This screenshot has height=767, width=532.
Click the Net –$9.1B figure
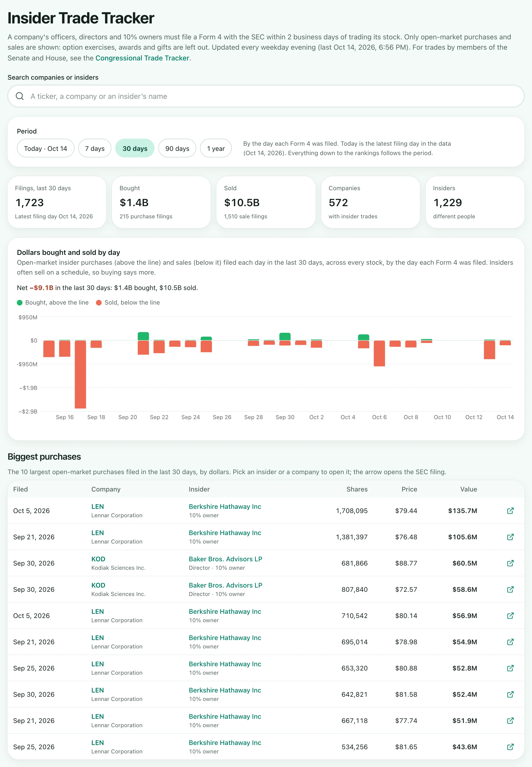coord(41,288)
